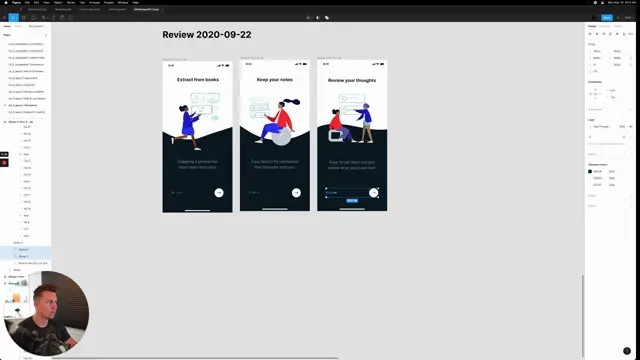Switch to the Prototype tab
Viewport: 640px width, 360px height.
click(x=604, y=26)
